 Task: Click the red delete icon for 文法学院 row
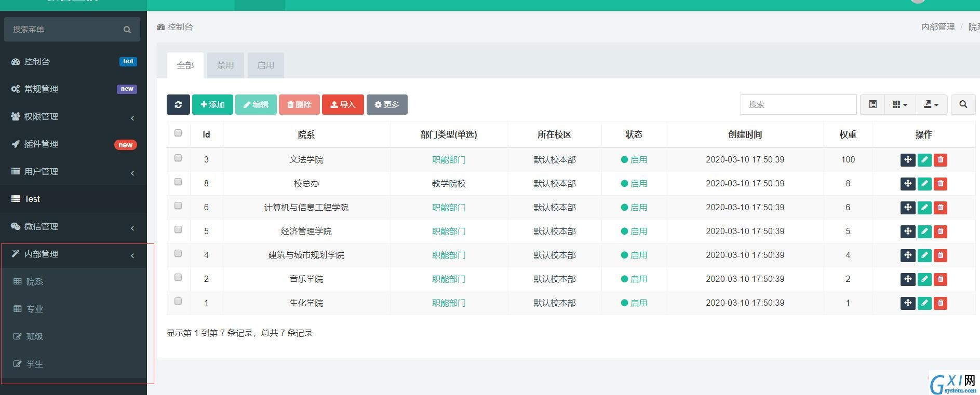(x=941, y=160)
